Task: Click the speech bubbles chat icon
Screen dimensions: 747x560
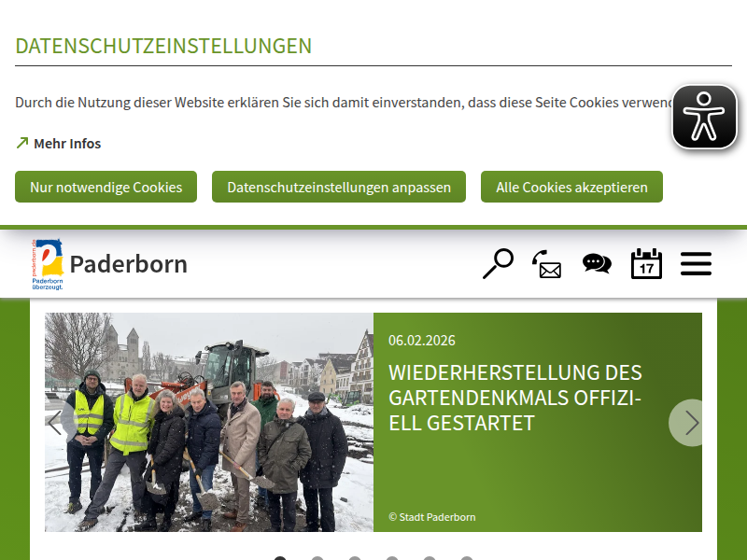Action: coord(597,264)
